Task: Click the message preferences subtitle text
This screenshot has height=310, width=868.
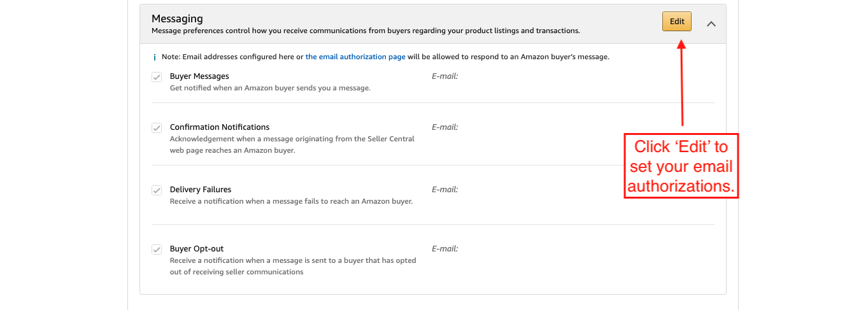Action: point(366,31)
